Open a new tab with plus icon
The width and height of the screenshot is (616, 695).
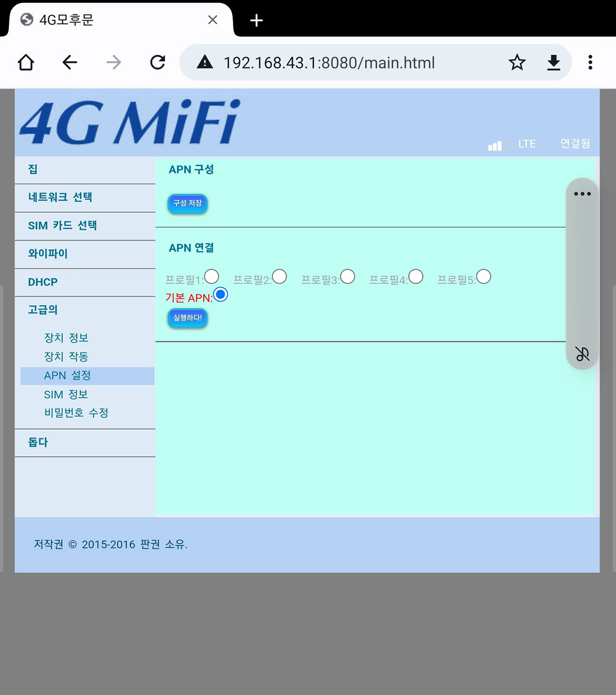click(x=257, y=20)
